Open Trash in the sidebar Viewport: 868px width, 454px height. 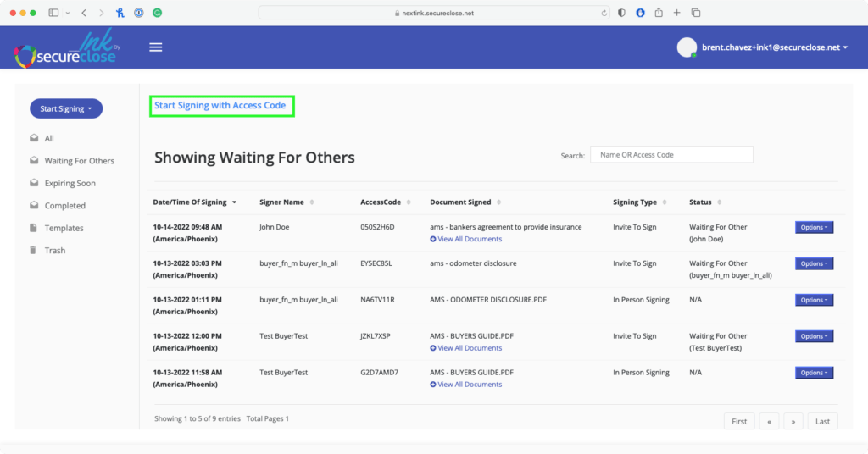coord(54,251)
